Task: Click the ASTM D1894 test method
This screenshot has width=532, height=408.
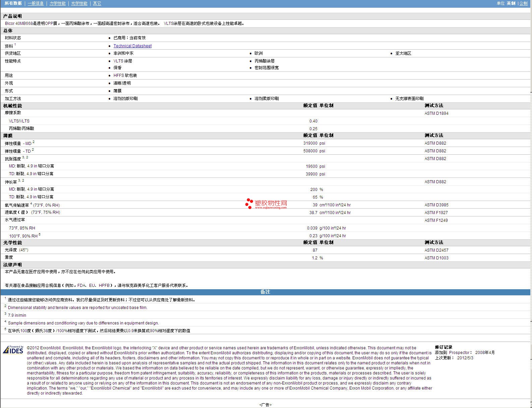Action: [x=436, y=113]
